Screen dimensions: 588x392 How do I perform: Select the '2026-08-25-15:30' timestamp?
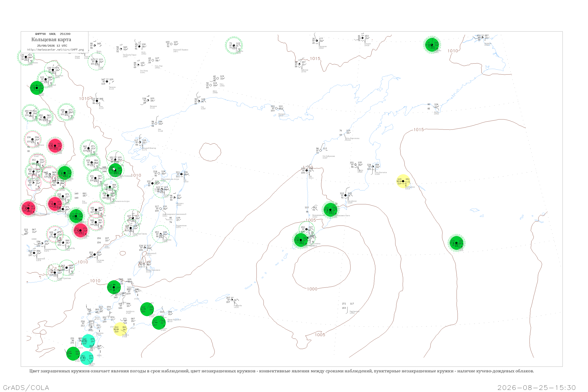(536, 387)
